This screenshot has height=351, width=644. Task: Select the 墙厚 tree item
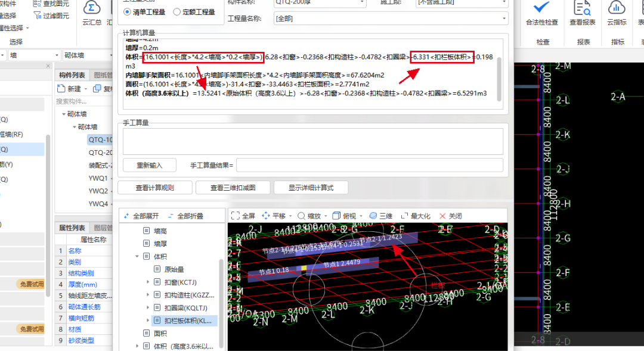pos(160,244)
